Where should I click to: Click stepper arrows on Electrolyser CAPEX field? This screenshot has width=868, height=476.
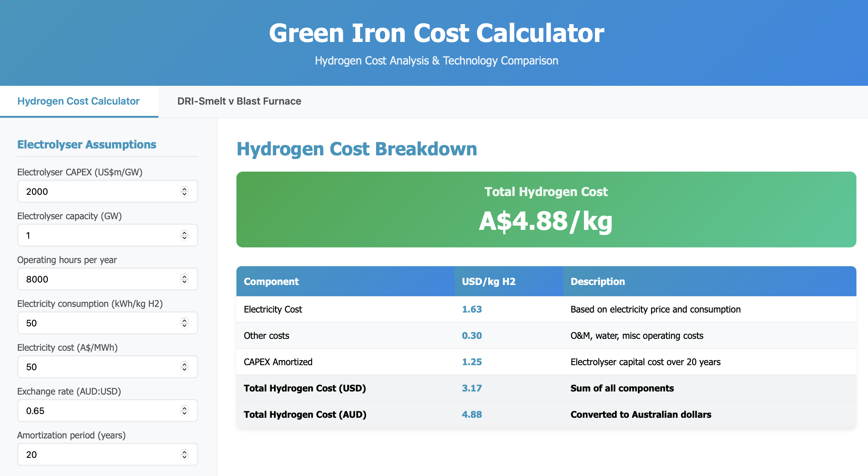(184, 191)
